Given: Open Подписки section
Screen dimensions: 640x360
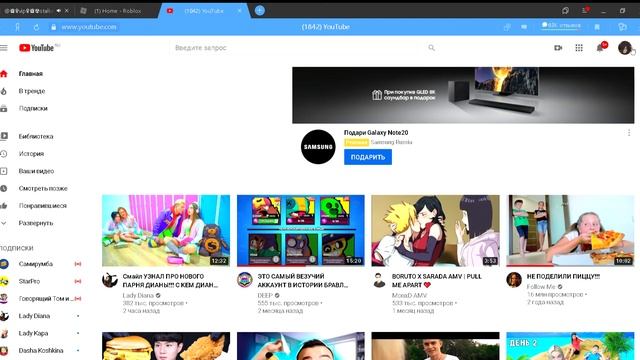Looking at the screenshot, I should pyautogui.click(x=33, y=108).
